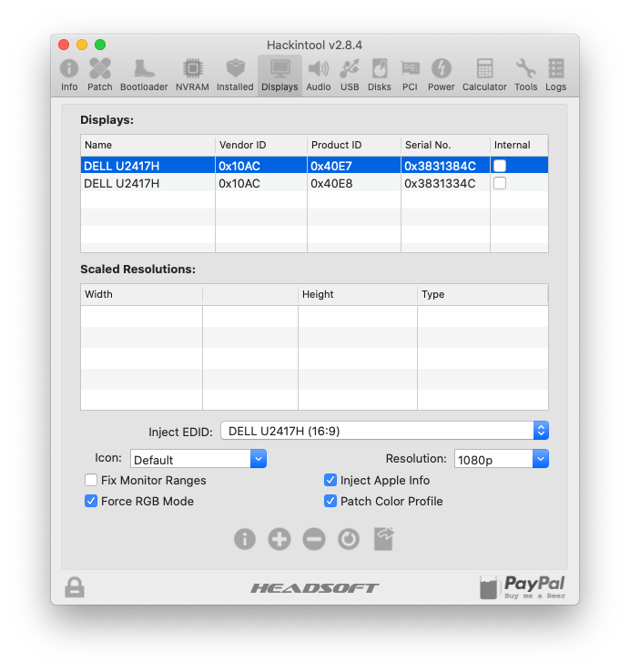Open the NVRAM chip icon tab

click(192, 75)
